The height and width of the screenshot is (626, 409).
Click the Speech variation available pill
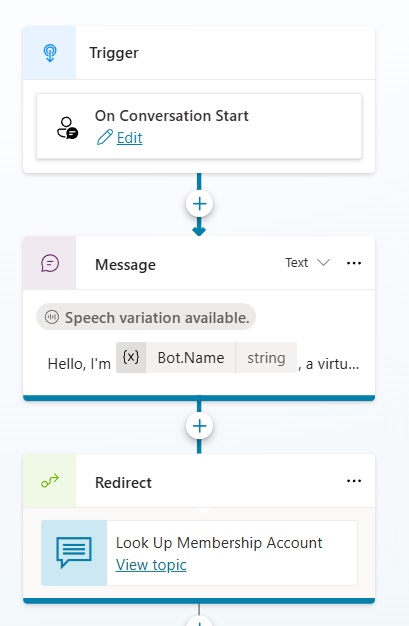pyautogui.click(x=146, y=317)
